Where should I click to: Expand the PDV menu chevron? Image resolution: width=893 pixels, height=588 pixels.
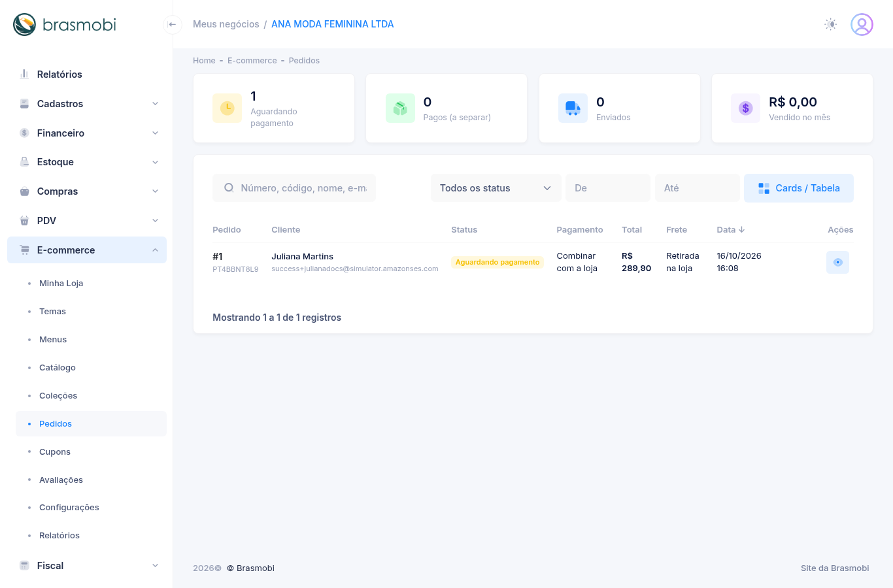(155, 220)
